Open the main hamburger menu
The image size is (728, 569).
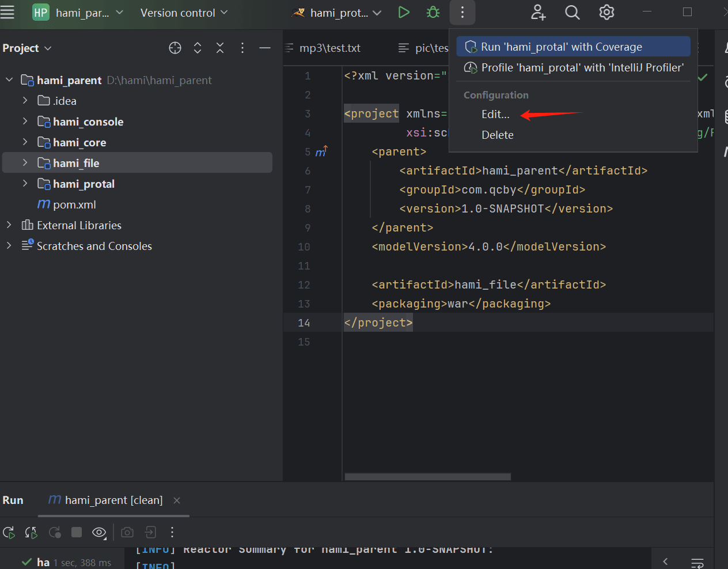pos(7,12)
